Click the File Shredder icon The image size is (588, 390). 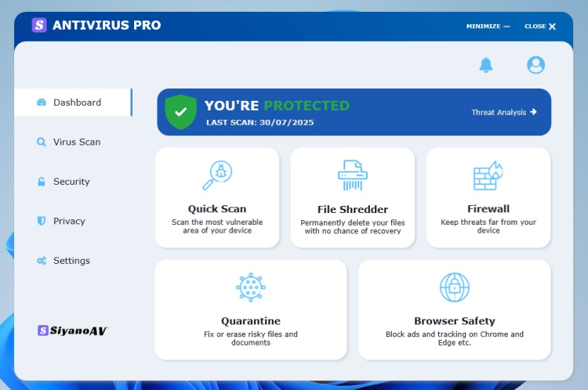[353, 175]
